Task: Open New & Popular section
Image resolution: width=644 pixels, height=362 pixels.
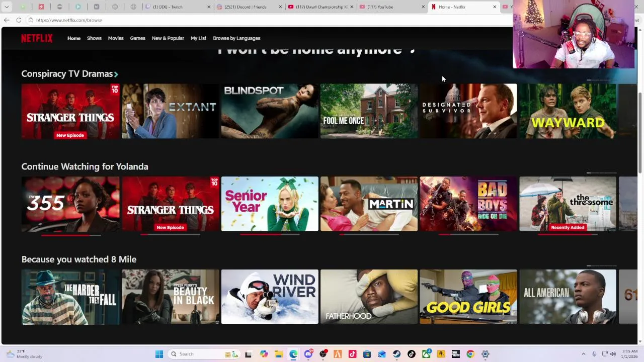Action: click(x=168, y=38)
